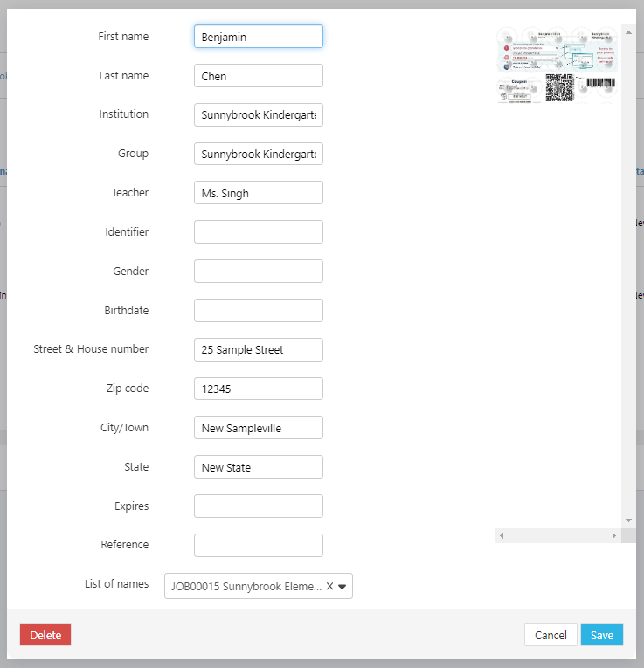This screenshot has height=668, width=644.
Task: Clear List of names selection with X
Action: [329, 586]
